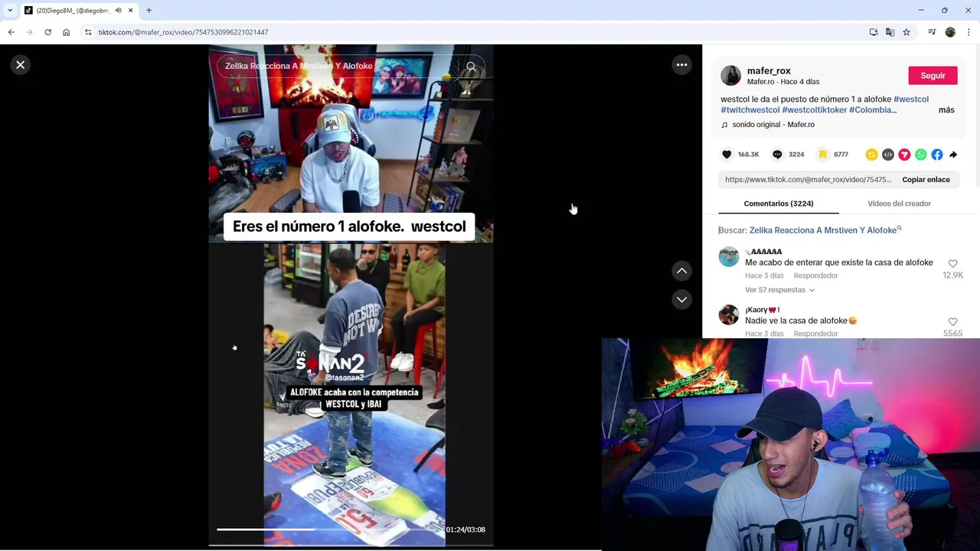
Task: Open the #westcol hashtag
Action: pos(911,99)
